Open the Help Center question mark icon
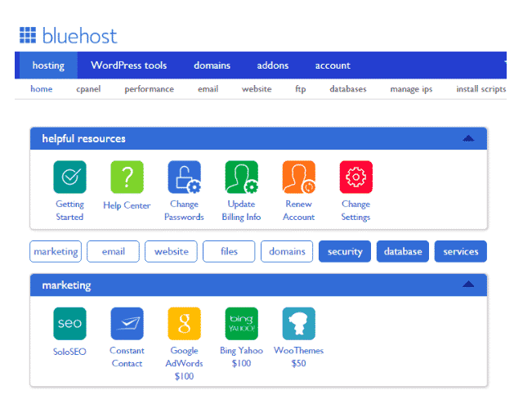Viewport: 532px width, 404px height. [127, 177]
